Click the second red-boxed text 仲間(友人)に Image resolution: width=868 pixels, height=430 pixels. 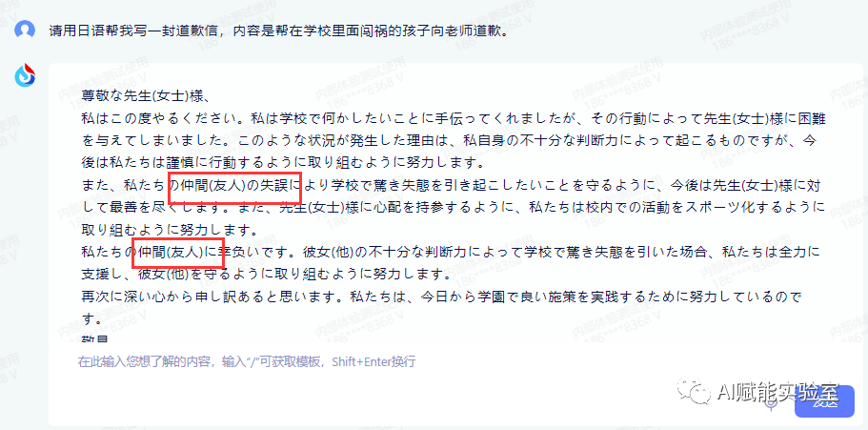[177, 253]
